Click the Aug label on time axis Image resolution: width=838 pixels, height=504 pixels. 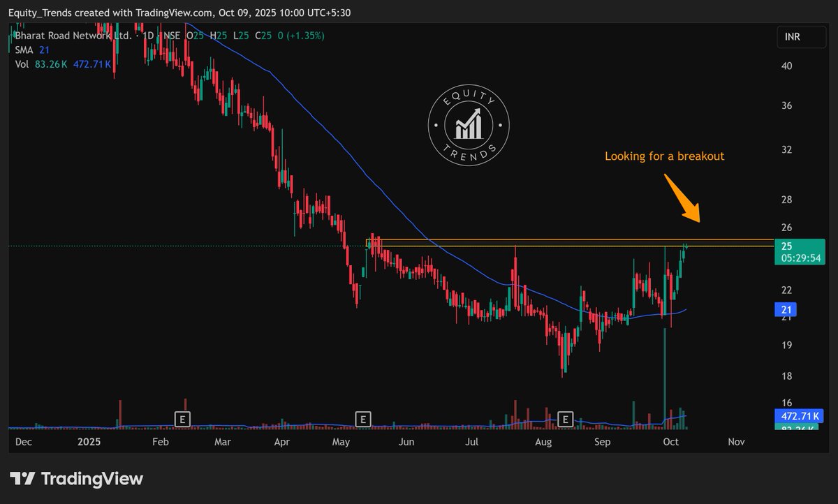click(x=543, y=442)
